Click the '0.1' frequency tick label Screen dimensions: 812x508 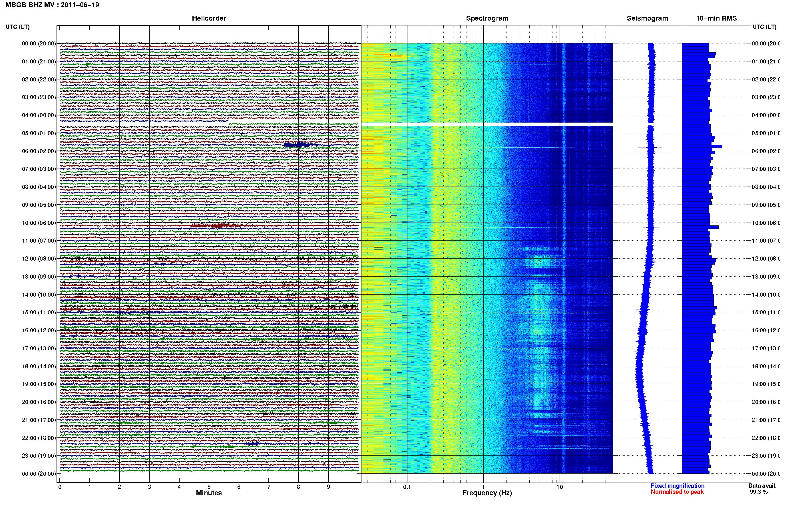(407, 487)
